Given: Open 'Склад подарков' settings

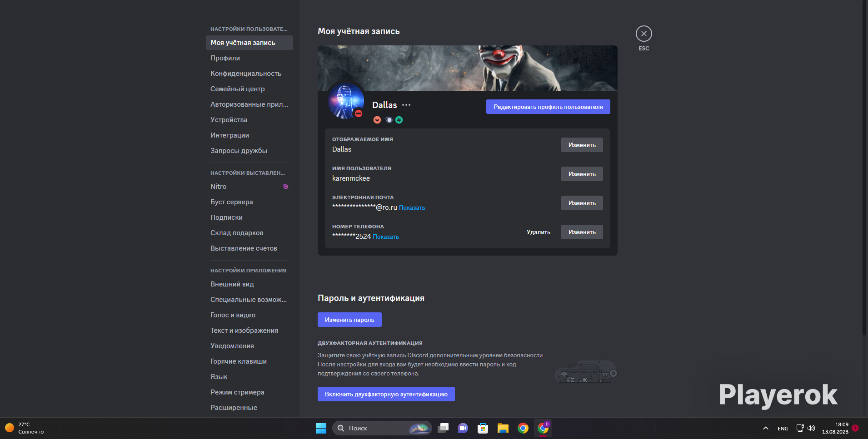Looking at the screenshot, I should coord(249,233).
